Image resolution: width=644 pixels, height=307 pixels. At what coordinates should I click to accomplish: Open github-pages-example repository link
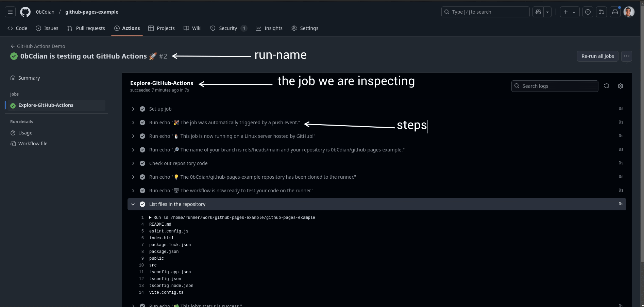click(x=92, y=12)
